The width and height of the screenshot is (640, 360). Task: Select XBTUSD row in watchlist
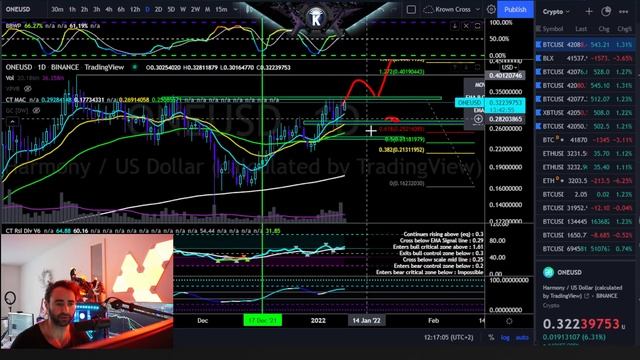586,113
